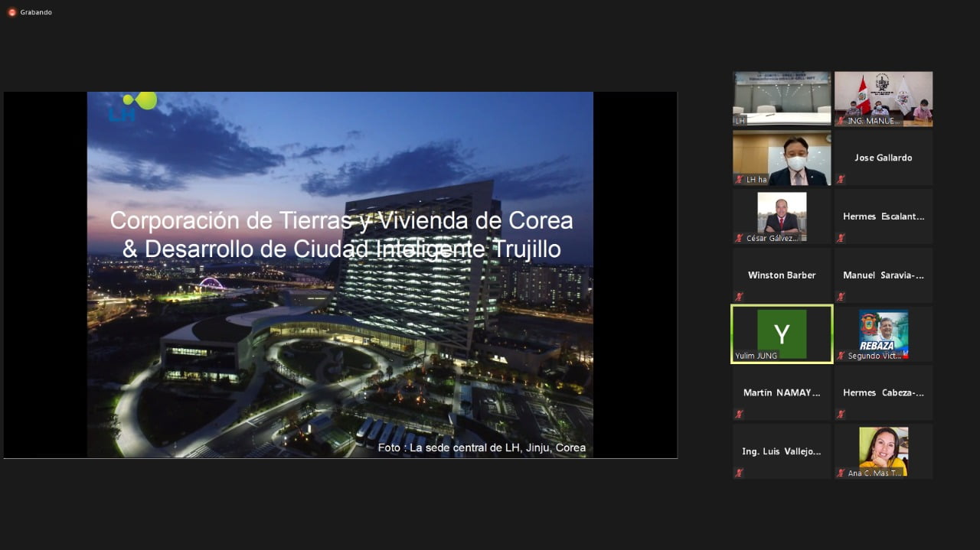The width and height of the screenshot is (980, 550).
Task: Click the shared slide title about Corporación de Tierras
Action: pyautogui.click(x=341, y=234)
